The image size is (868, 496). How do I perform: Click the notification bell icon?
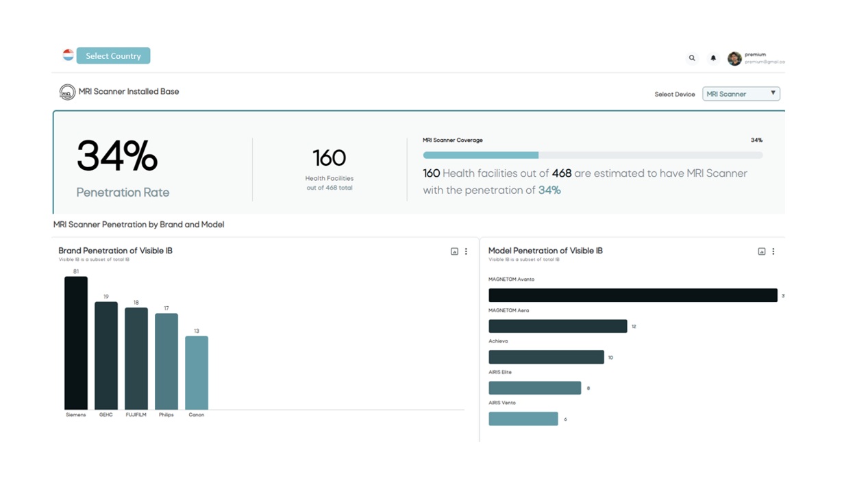pos(712,58)
